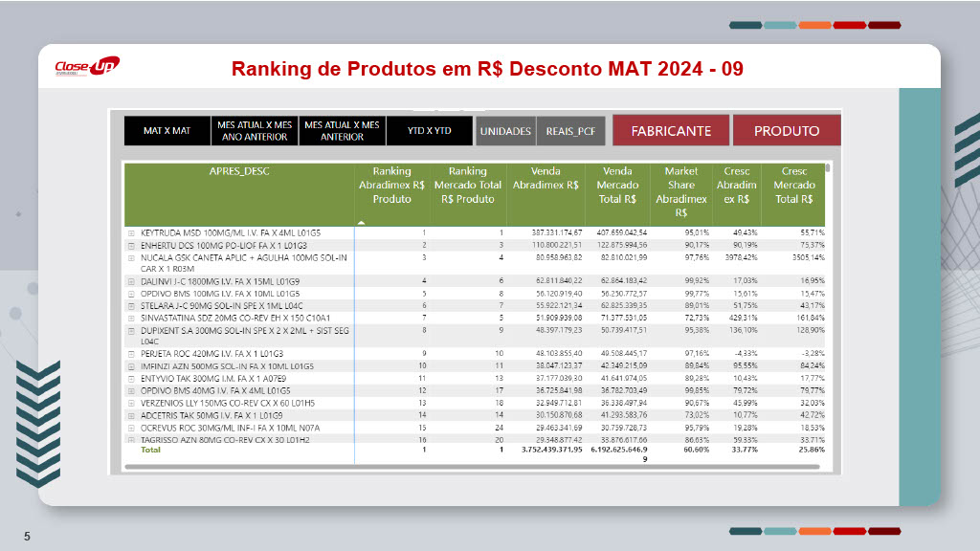Sort by Venda Abradimex R$ column header
The height and width of the screenshot is (551, 980).
545,178
